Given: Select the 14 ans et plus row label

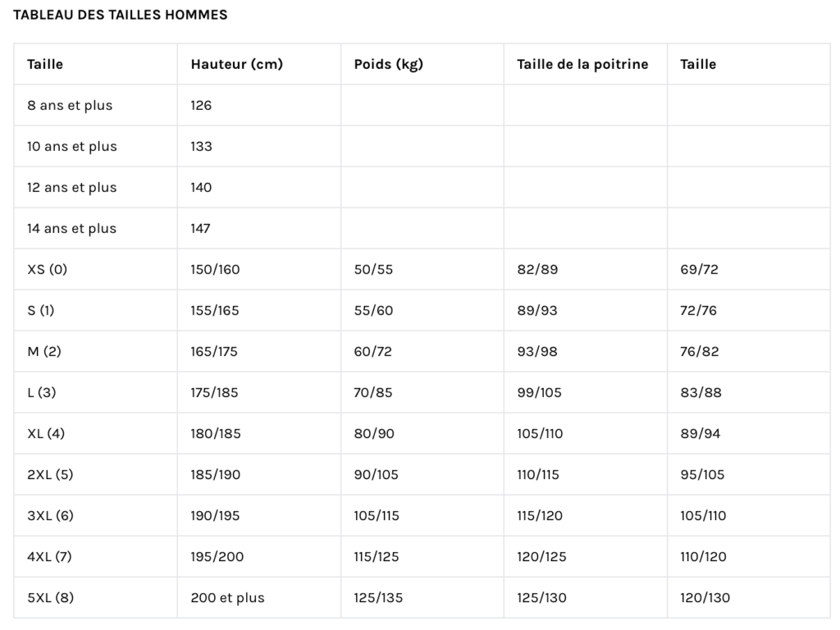Looking at the screenshot, I should pyautogui.click(x=72, y=228).
